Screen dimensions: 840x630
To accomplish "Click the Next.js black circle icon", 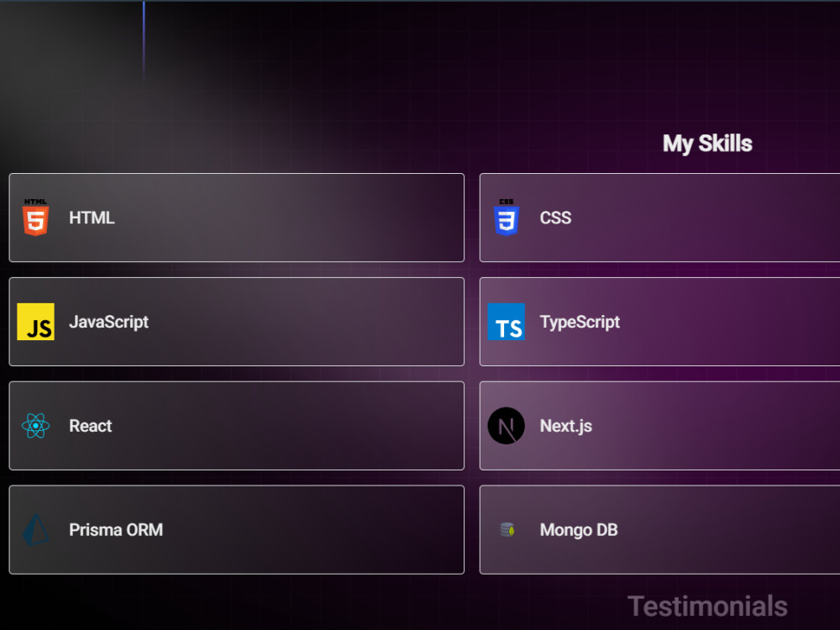I will coord(507,426).
